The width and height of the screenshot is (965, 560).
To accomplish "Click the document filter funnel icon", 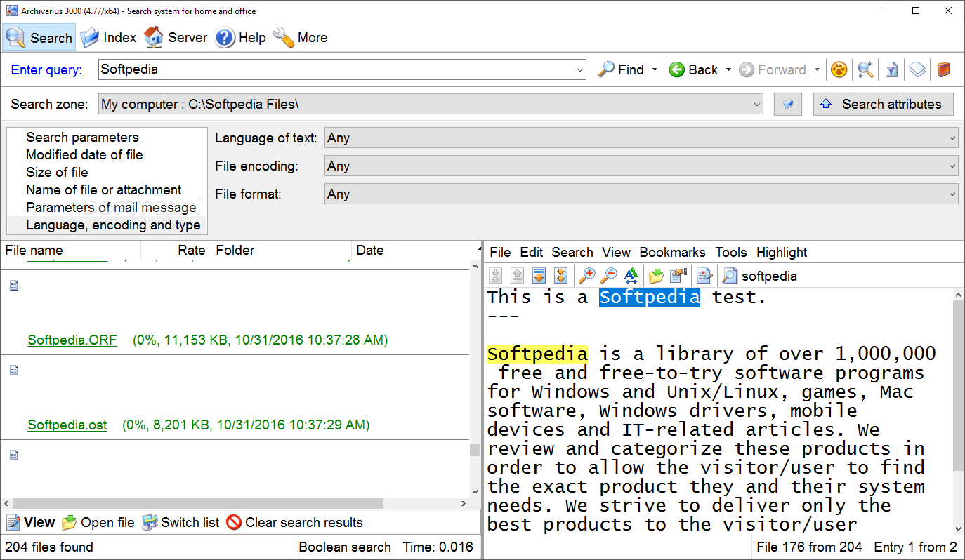I will 891,69.
